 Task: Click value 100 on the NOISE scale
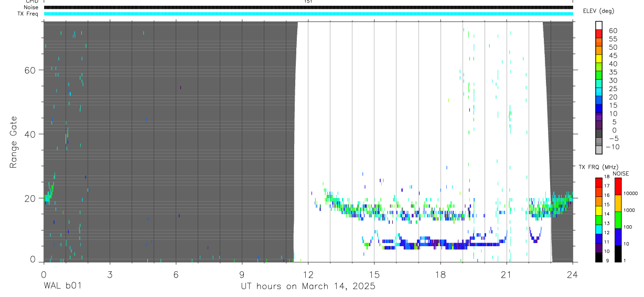click(x=628, y=227)
